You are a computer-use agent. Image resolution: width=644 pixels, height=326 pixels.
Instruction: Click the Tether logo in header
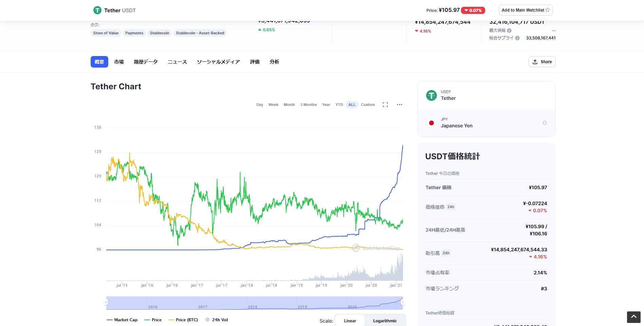pyautogui.click(x=97, y=10)
